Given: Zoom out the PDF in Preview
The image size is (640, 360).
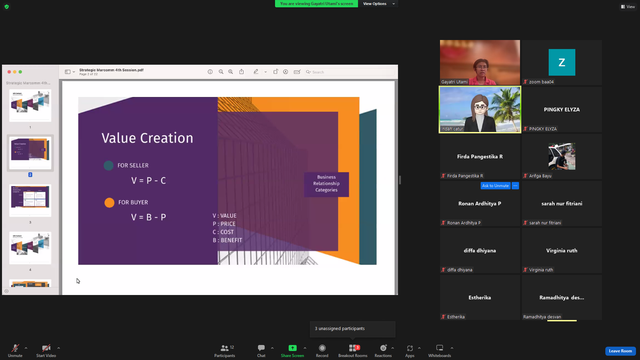Looking at the screenshot, I should 221,72.
